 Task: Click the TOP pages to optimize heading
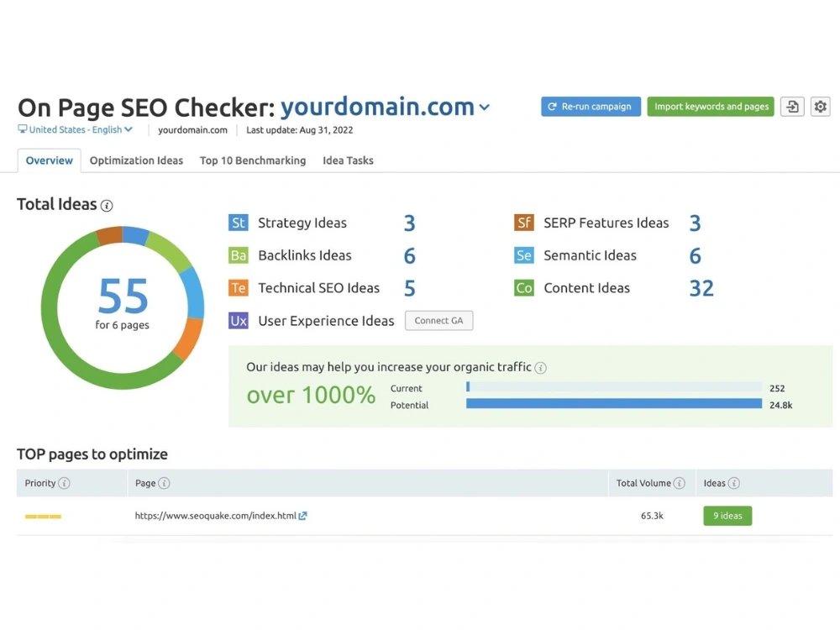coord(92,454)
